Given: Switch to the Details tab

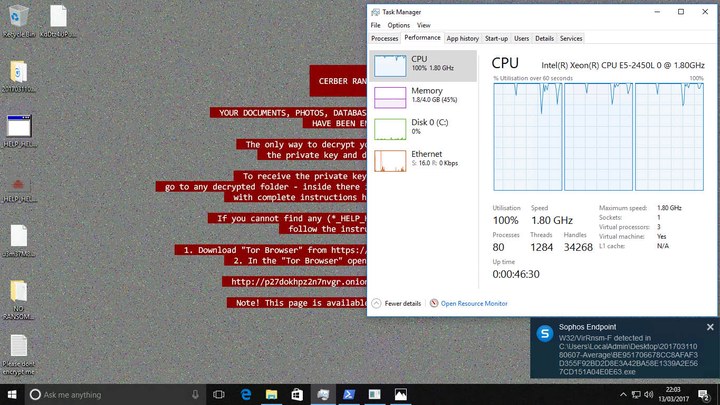Looking at the screenshot, I should pyautogui.click(x=544, y=39).
